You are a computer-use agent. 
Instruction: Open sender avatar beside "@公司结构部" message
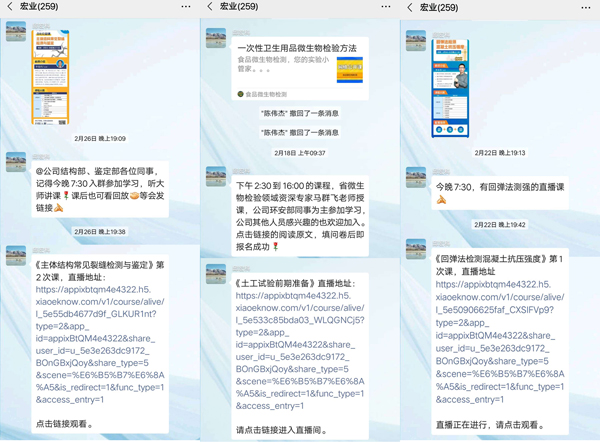[x=16, y=162]
